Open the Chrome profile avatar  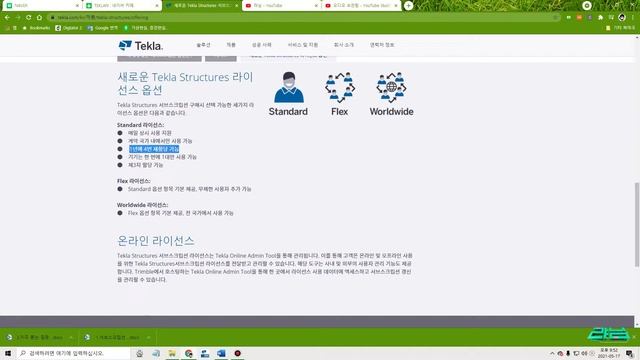[622, 17]
